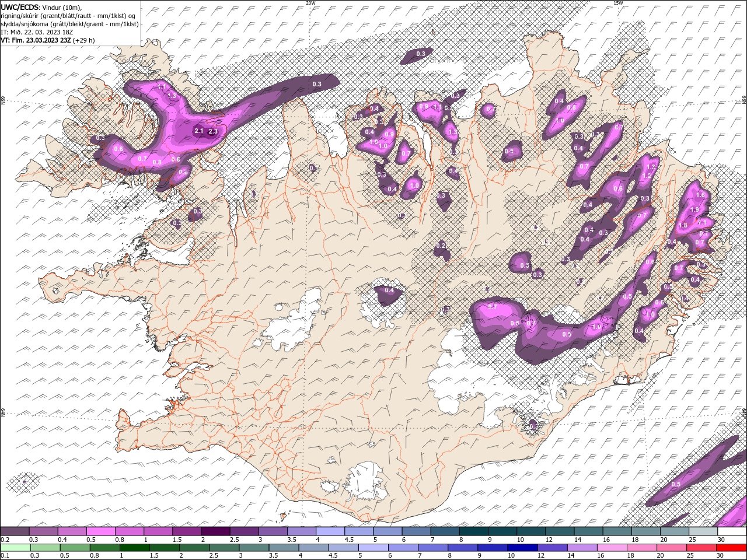
Task: Click the '(+29 h)' forecast offset text
Action: pyautogui.click(x=83, y=40)
